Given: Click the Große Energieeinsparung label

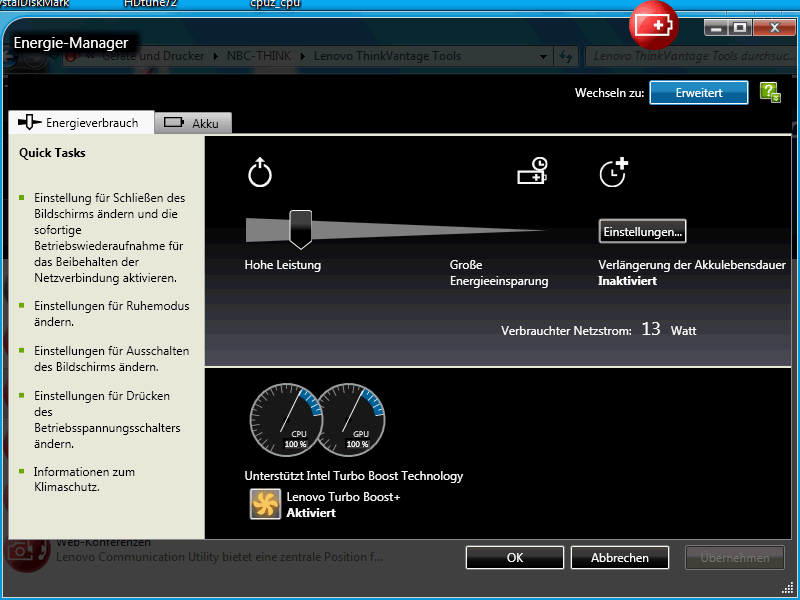Looking at the screenshot, I should pyautogui.click(x=499, y=273).
